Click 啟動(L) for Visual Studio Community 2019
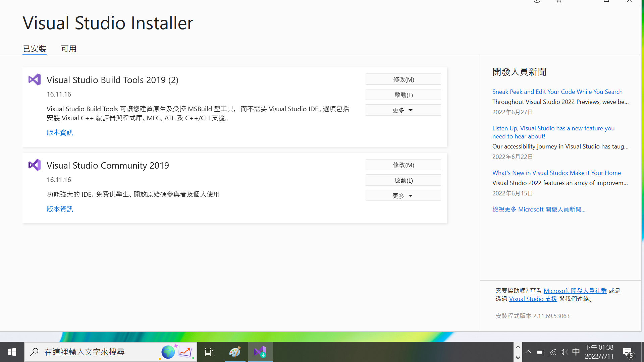 point(403,180)
